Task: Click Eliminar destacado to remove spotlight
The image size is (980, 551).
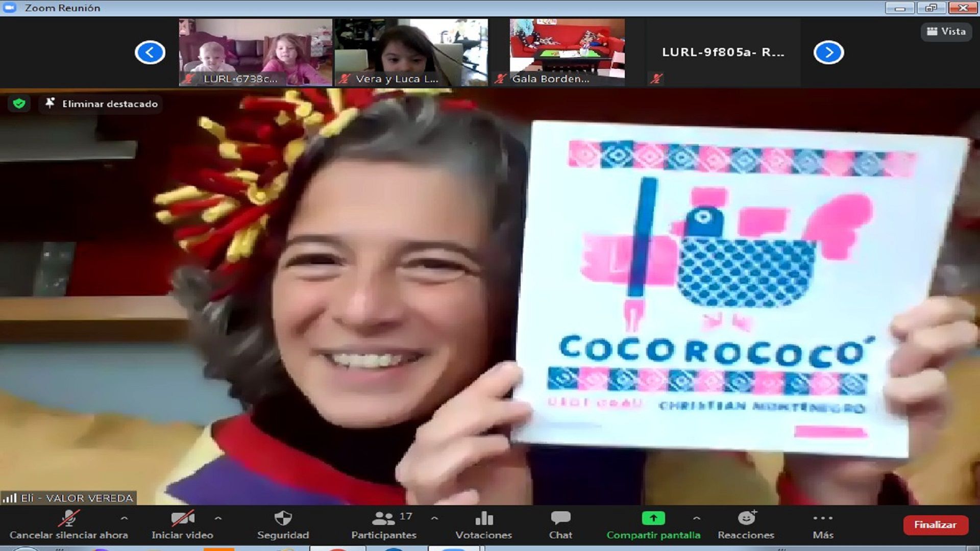Action: pyautogui.click(x=101, y=104)
